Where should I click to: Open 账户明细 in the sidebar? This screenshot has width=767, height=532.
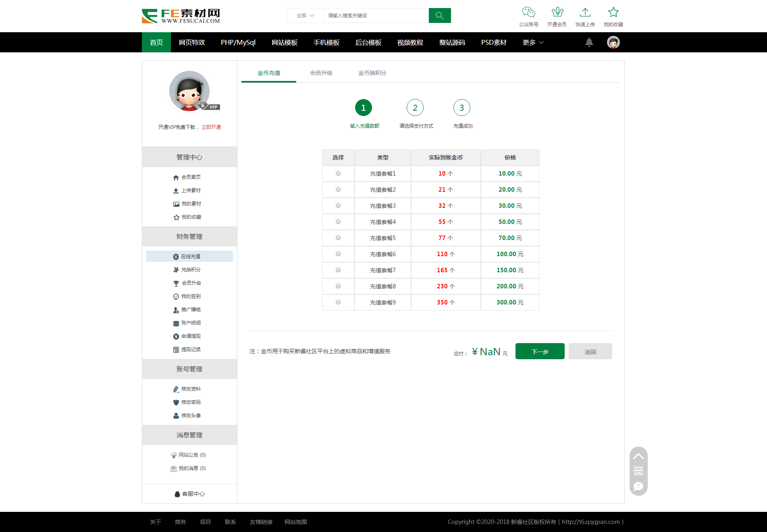[x=191, y=323]
